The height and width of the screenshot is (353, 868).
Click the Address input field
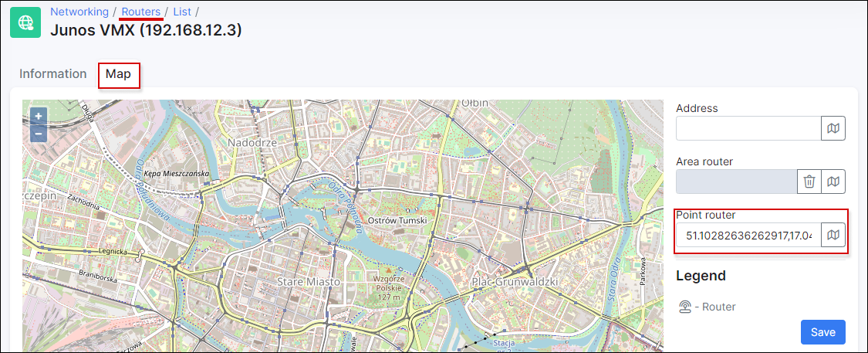(748, 128)
